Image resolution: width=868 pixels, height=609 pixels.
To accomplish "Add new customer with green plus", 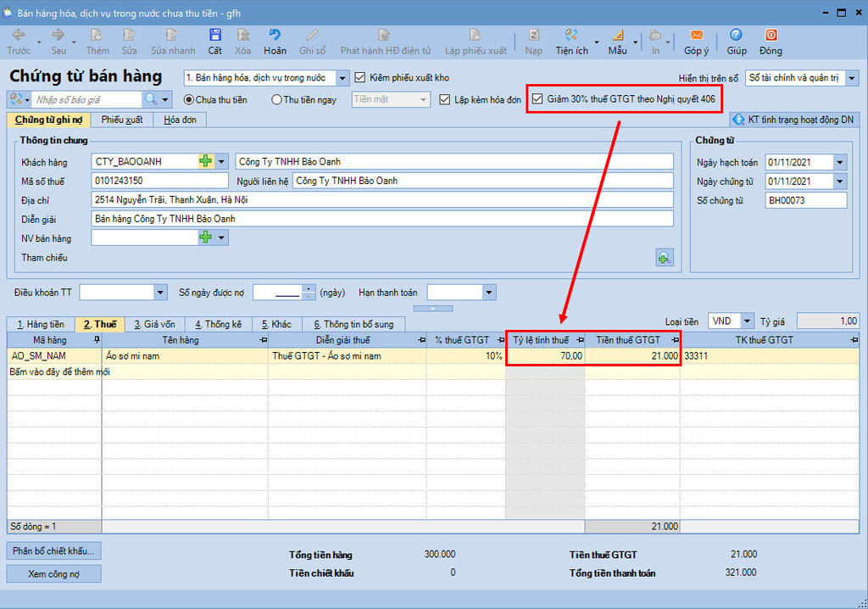I will point(205,161).
